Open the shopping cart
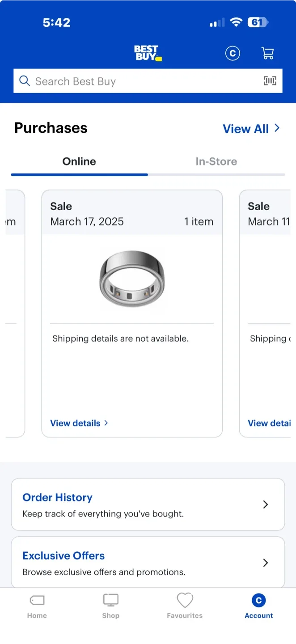This screenshot has height=644, width=296. click(267, 53)
